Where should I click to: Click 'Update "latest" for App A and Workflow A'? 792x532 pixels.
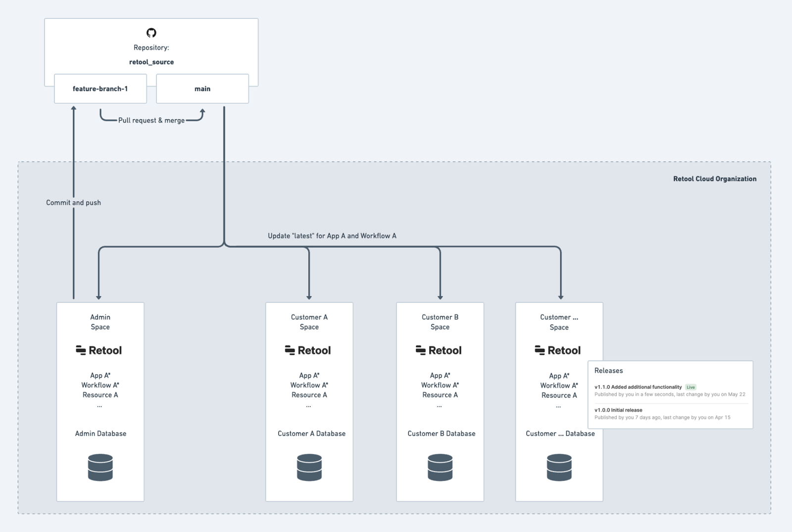pyautogui.click(x=332, y=236)
